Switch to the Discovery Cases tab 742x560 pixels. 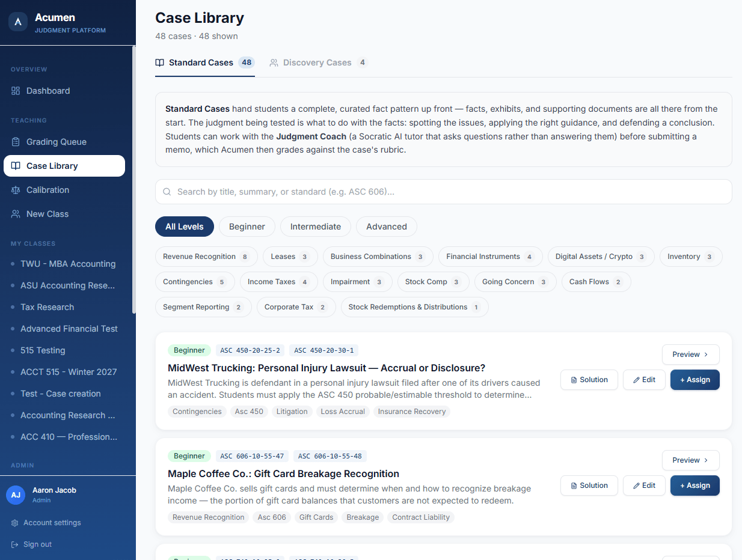318,62
